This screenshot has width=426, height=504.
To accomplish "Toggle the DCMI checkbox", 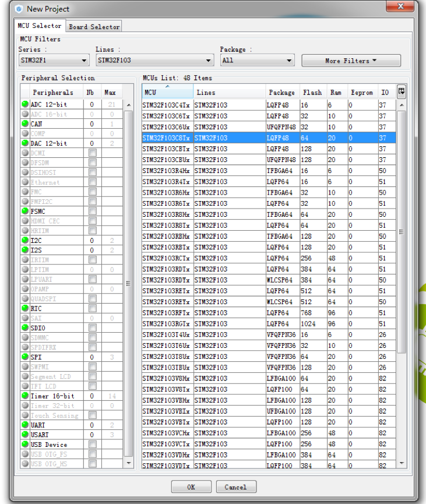I will pos(93,153).
